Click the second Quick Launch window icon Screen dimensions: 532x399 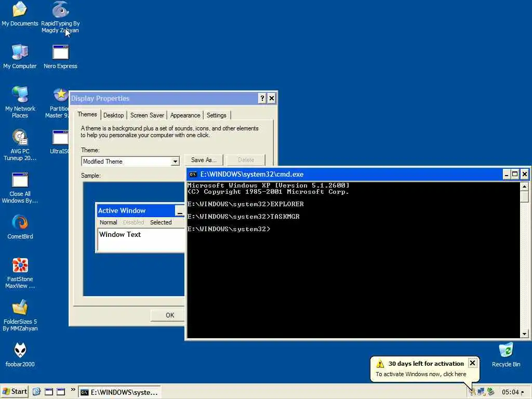pyautogui.click(x=49, y=392)
